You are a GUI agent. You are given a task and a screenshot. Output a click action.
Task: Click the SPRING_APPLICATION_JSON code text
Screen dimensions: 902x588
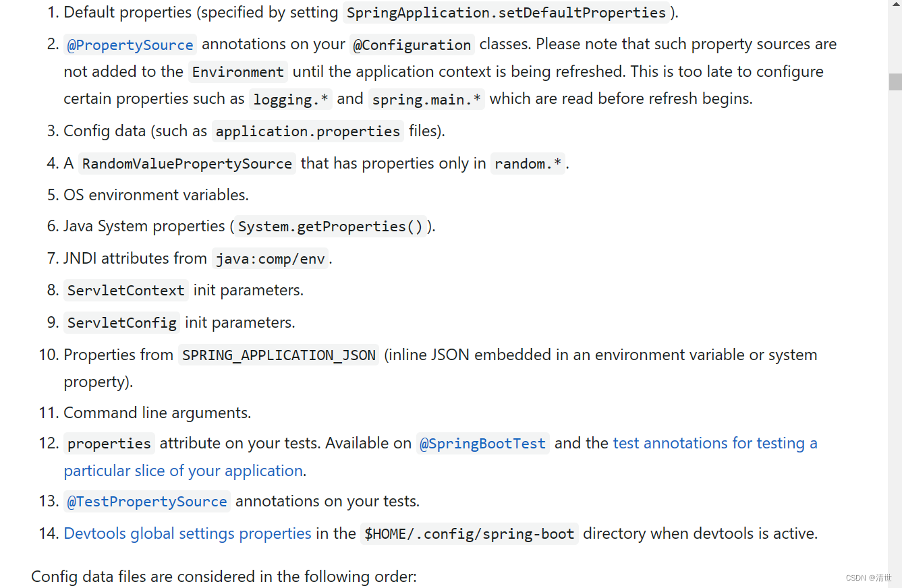(x=279, y=355)
